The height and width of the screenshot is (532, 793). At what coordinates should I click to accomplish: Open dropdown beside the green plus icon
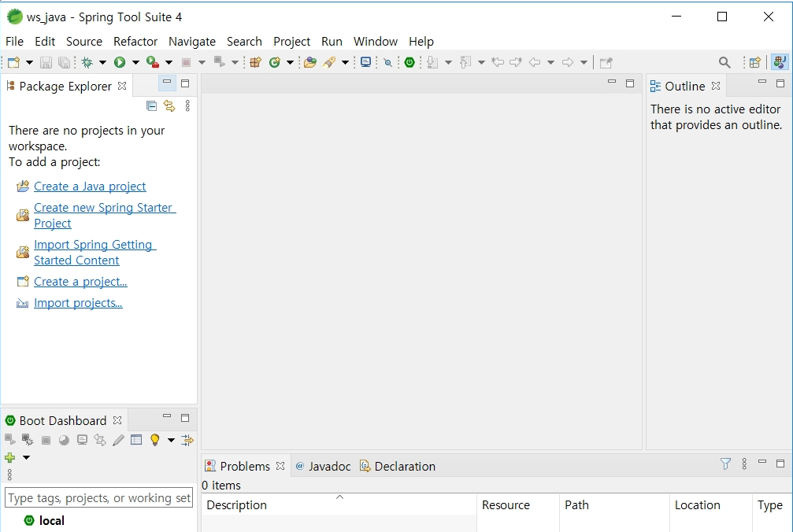coord(26,458)
